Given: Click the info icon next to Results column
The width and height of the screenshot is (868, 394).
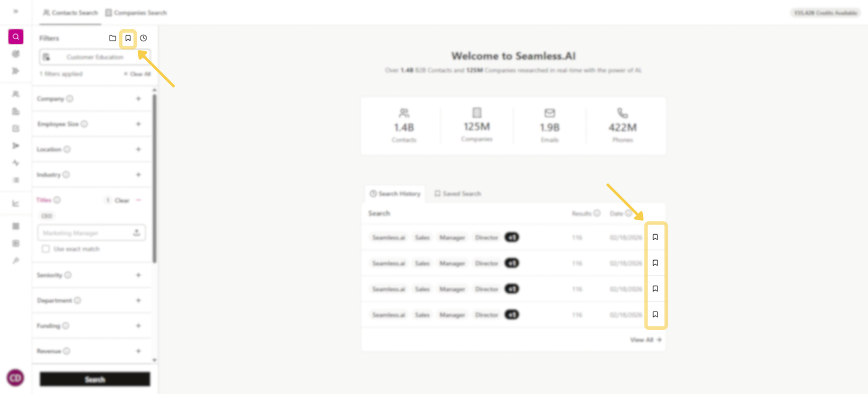Looking at the screenshot, I should tap(597, 213).
